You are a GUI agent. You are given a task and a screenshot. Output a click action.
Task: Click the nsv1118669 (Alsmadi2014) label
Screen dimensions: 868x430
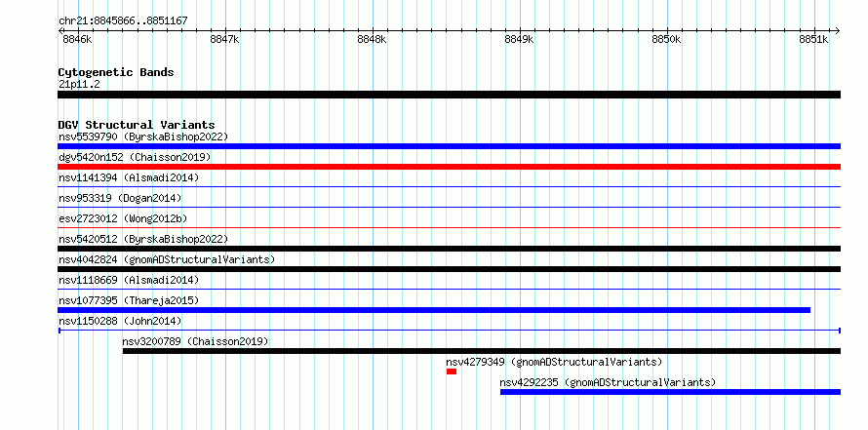tap(129, 280)
